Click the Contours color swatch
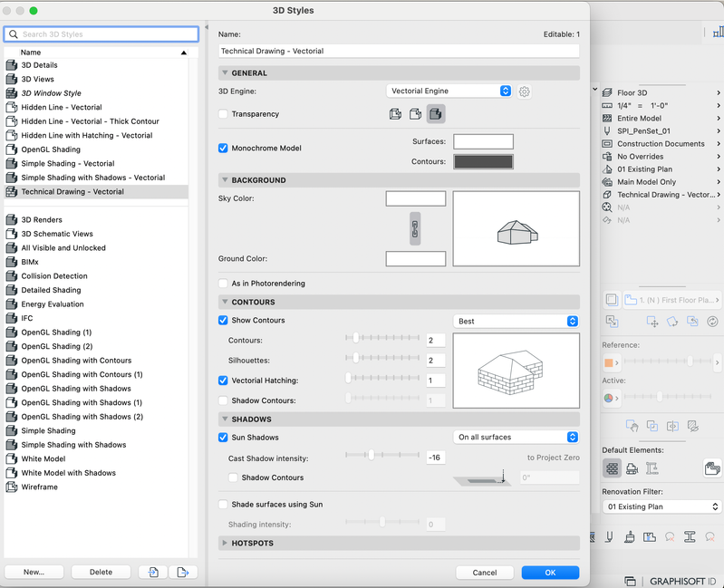Screen dimensions: 724x588 (x=483, y=162)
